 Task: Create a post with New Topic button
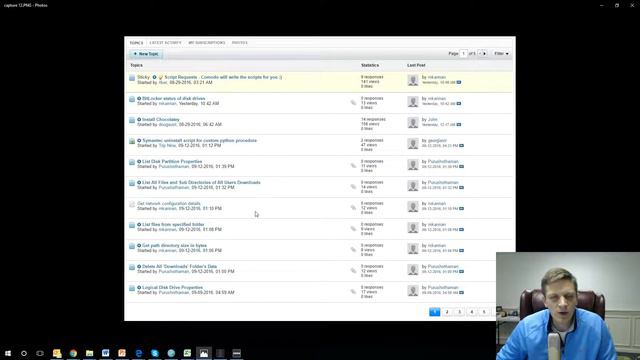(x=146, y=54)
